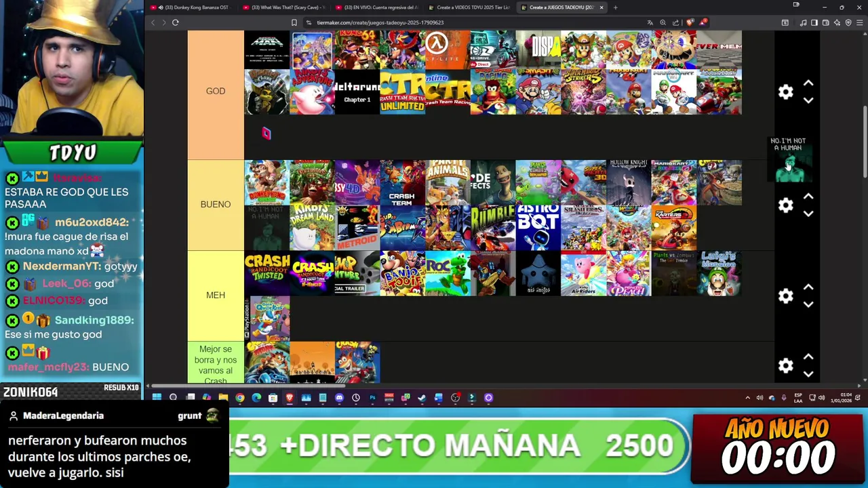Image resolution: width=868 pixels, height=488 pixels.
Task: Move bottom Crash tier row up
Action: pyautogui.click(x=808, y=357)
